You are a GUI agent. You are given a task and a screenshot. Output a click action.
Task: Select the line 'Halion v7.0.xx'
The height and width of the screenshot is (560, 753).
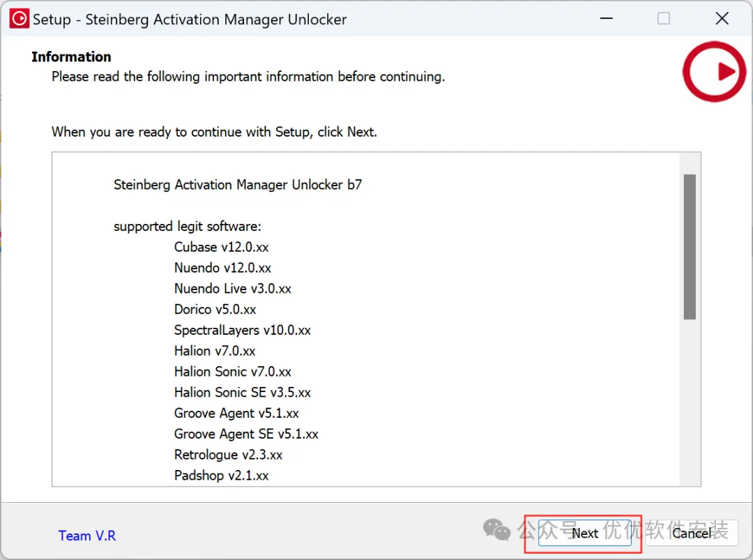pyautogui.click(x=215, y=351)
